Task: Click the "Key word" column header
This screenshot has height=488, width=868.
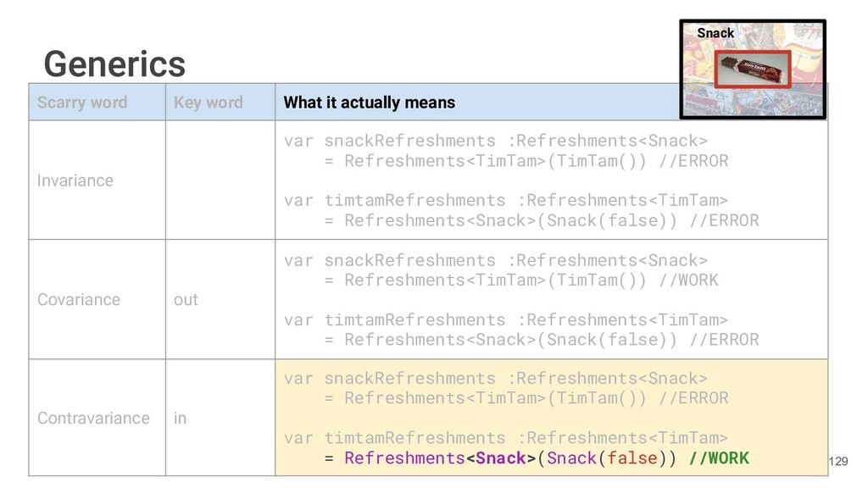Action: (x=208, y=103)
